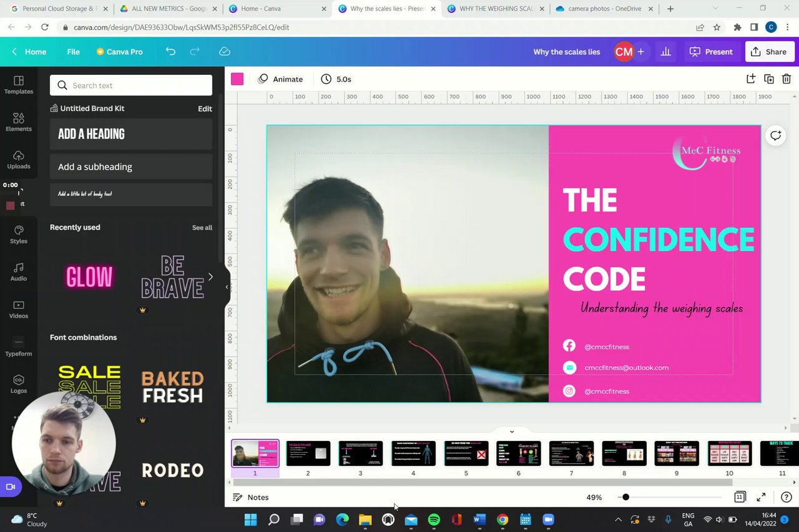Image resolution: width=799 pixels, height=532 pixels.
Task: Open the Uploads panel in sidebar
Action: (19, 160)
